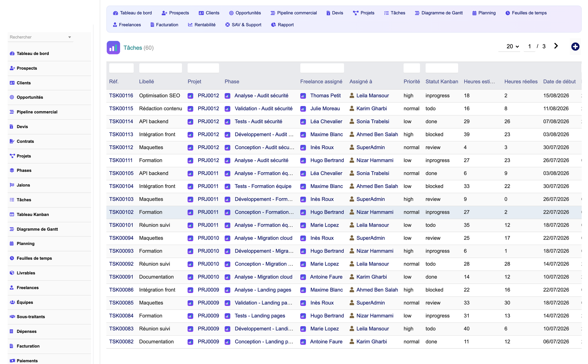Open phase link Validation - Audit sécurité
The image size is (588, 364).
[x=263, y=108]
